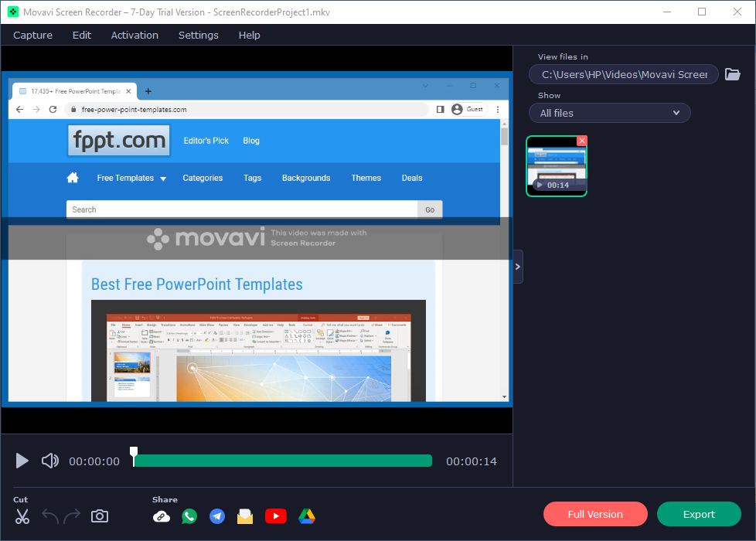Open the output folder with the folder icon

(732, 74)
